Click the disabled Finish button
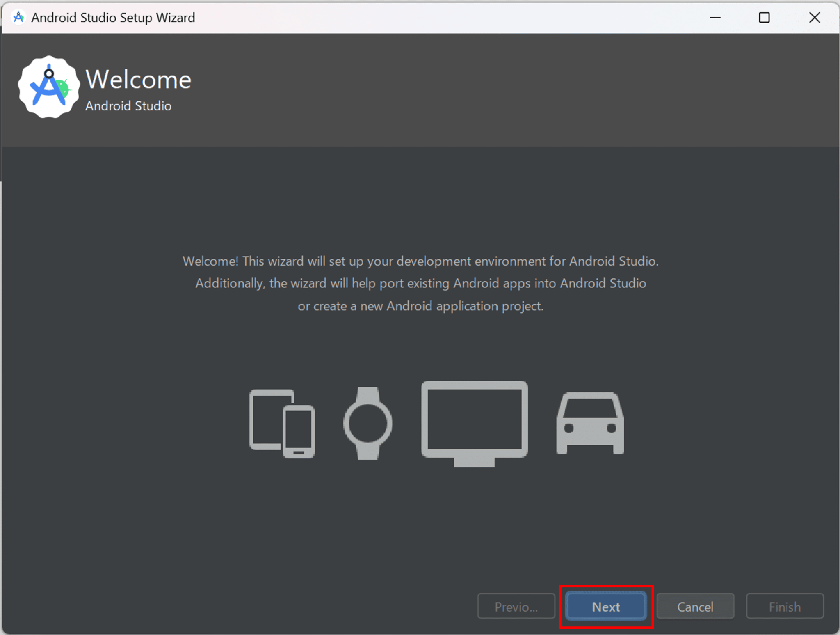 click(x=785, y=607)
